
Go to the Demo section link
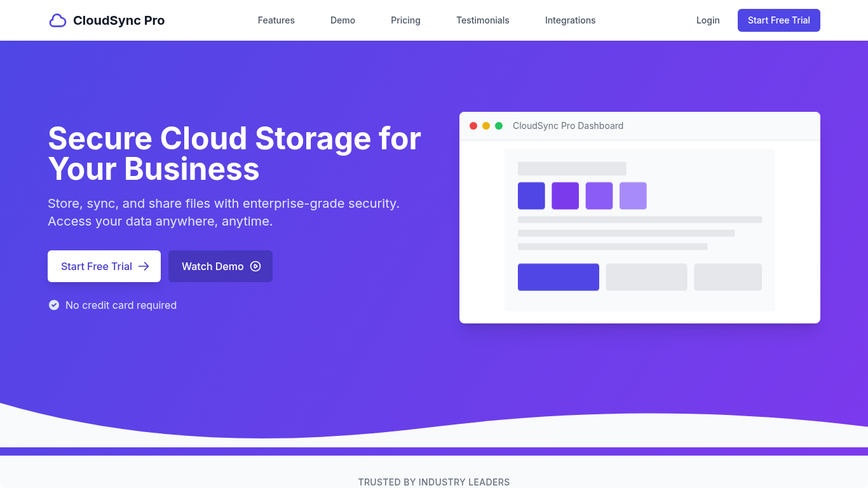click(x=342, y=20)
